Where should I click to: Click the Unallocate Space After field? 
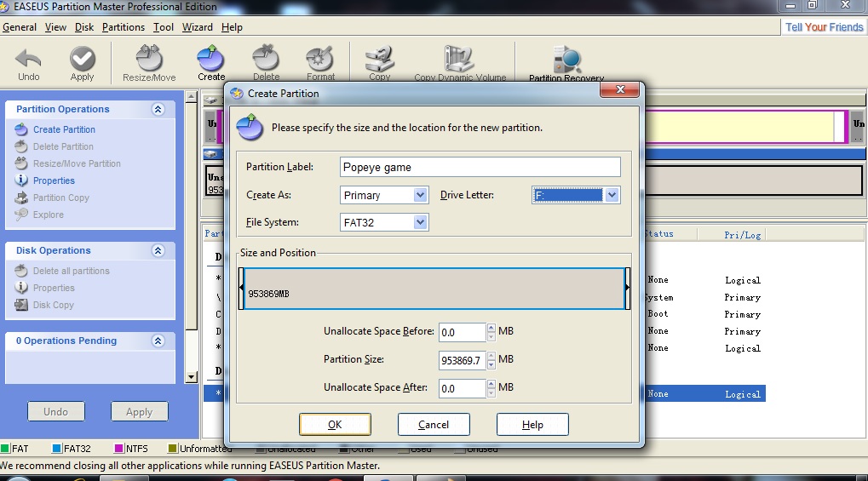[x=463, y=388]
